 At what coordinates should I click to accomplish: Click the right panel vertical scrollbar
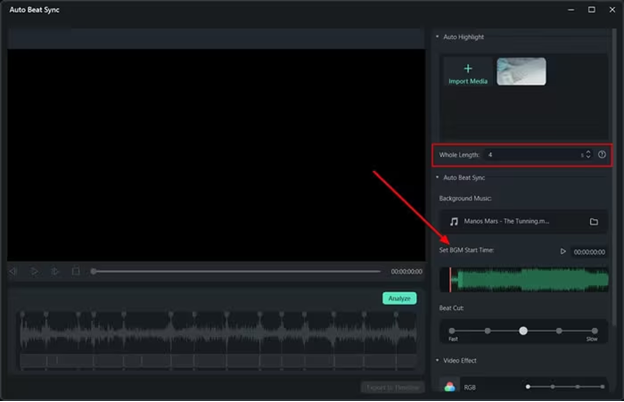tap(615, 177)
